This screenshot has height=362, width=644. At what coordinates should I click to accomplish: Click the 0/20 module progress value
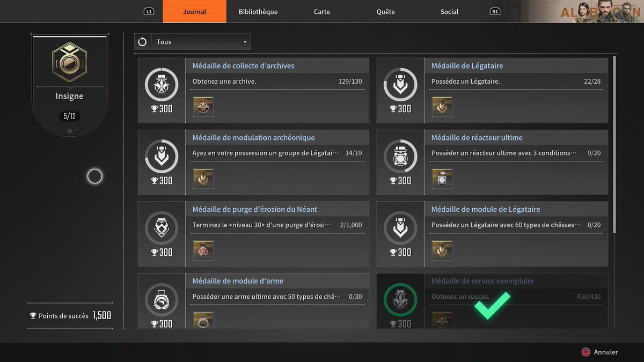[x=594, y=225]
